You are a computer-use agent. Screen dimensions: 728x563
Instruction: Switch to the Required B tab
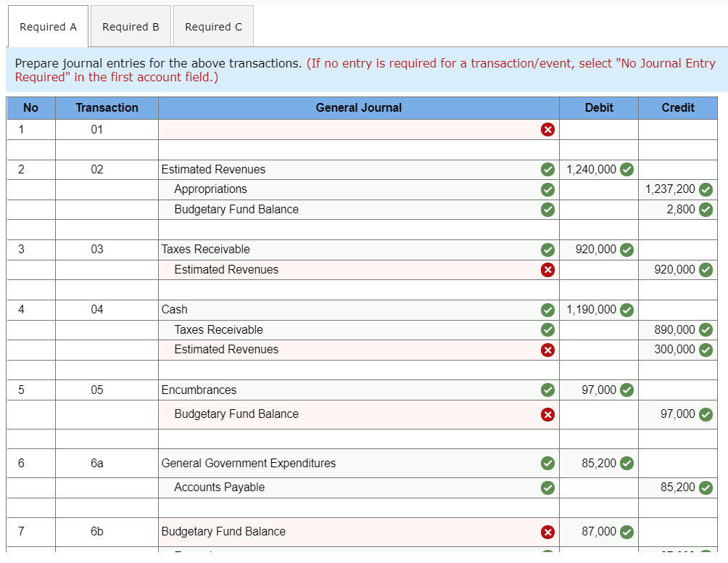pyautogui.click(x=131, y=26)
